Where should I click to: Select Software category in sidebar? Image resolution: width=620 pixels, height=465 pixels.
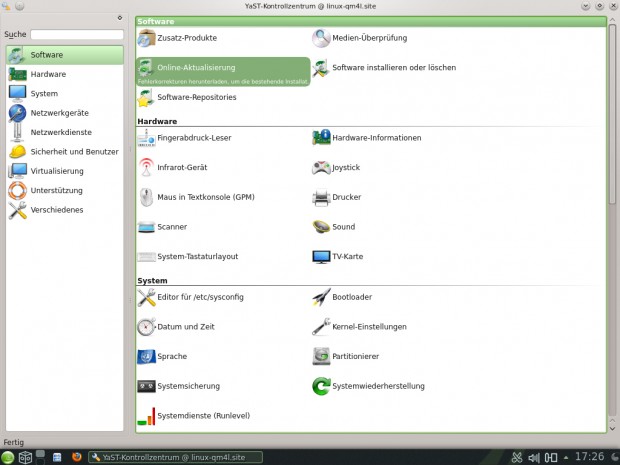(65, 55)
